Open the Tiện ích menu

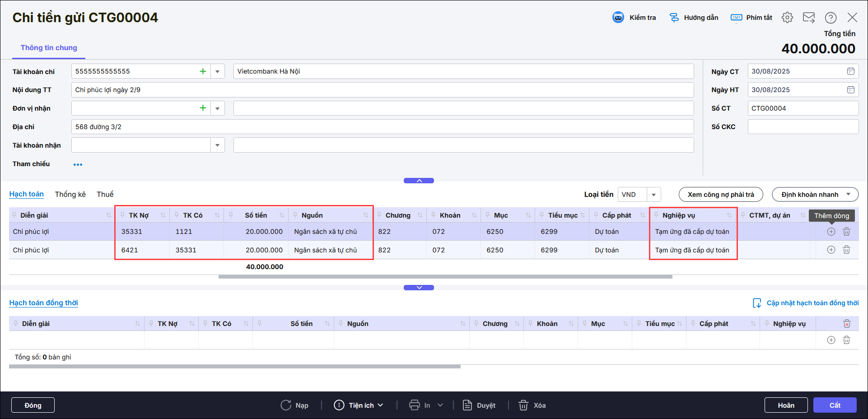[x=359, y=405]
